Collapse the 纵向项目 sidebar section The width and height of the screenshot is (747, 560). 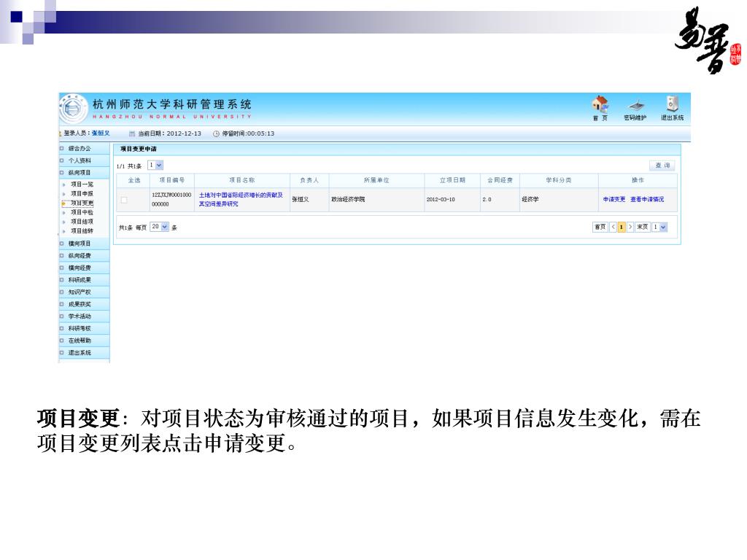[x=79, y=172]
